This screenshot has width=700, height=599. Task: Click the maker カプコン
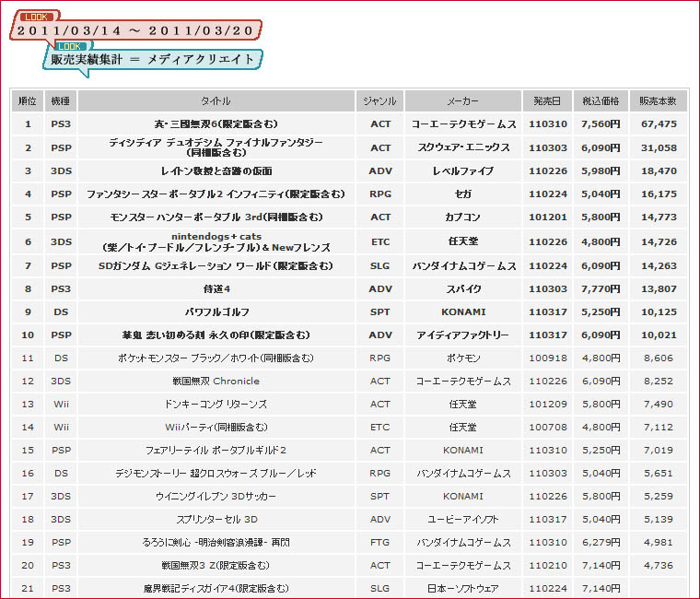tap(462, 217)
